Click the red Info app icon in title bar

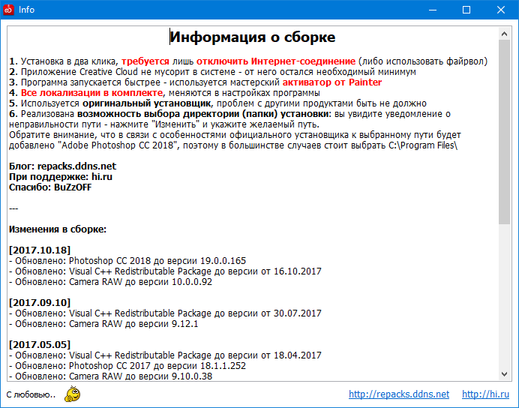click(x=8, y=10)
